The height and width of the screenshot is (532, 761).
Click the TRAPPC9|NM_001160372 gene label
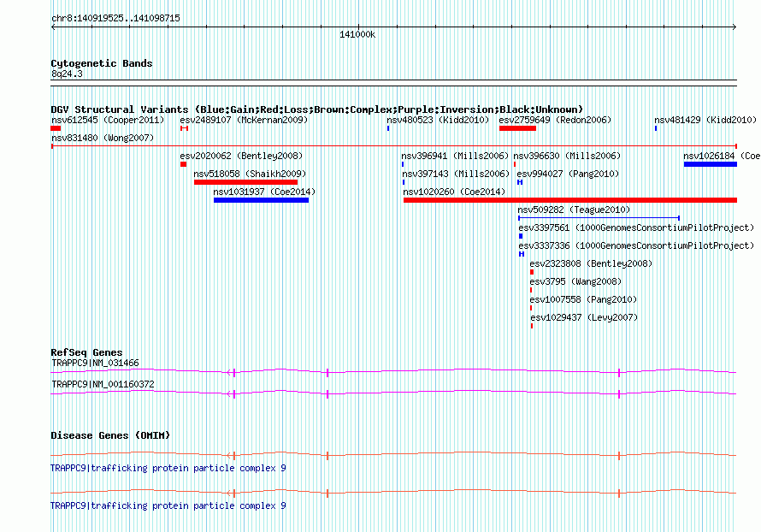103,384
